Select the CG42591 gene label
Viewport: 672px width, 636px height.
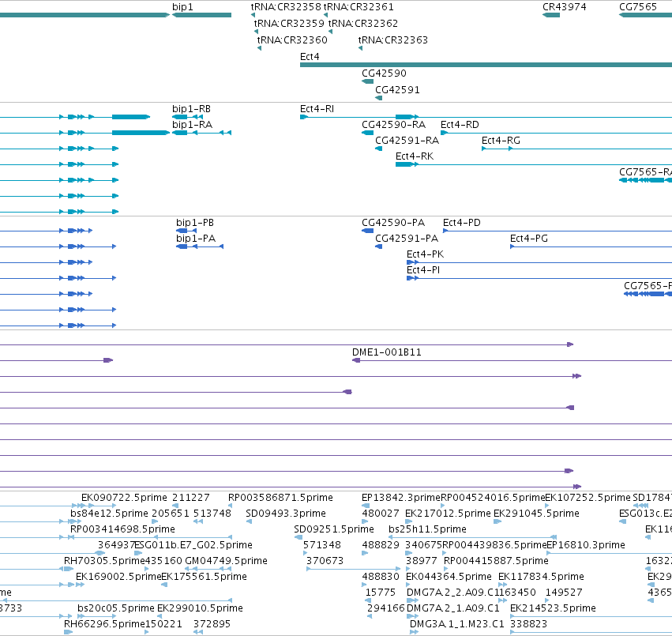397,90
